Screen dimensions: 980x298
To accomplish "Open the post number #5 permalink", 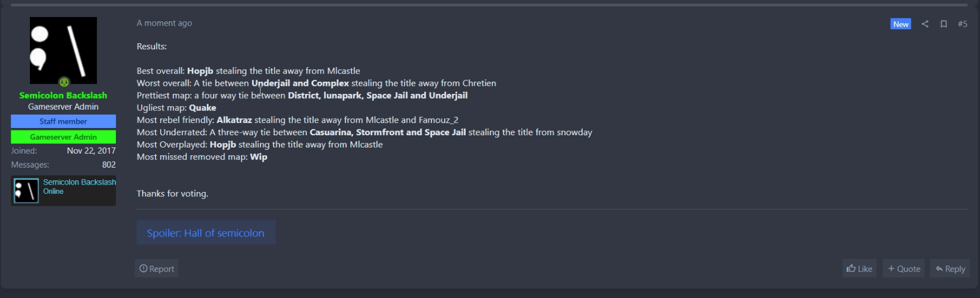I will point(962,24).
